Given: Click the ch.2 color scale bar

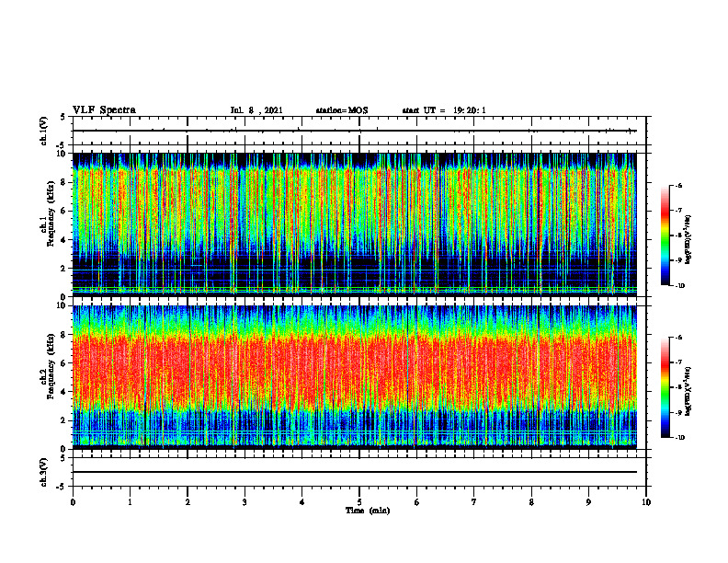Looking at the screenshot, I should tap(665, 387).
